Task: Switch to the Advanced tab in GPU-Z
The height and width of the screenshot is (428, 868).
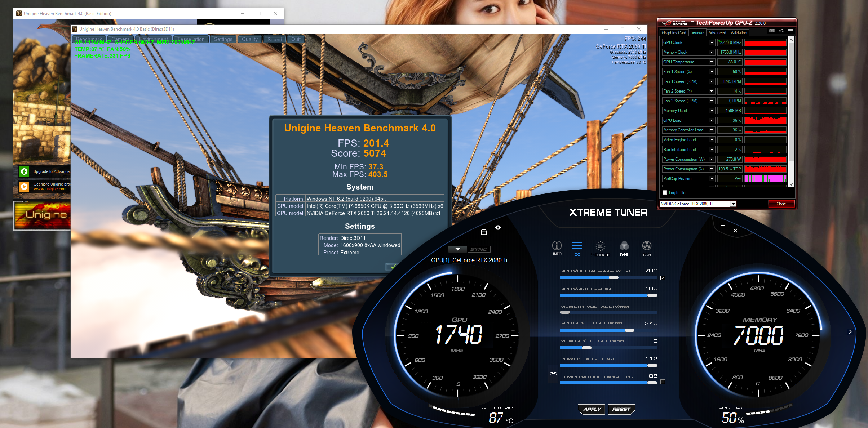Action: pos(717,33)
